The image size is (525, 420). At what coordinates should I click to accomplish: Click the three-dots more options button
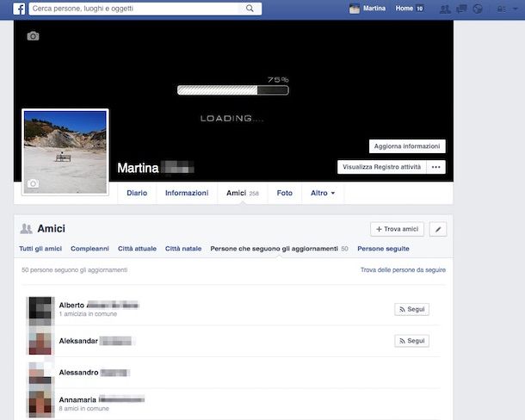coord(436,167)
